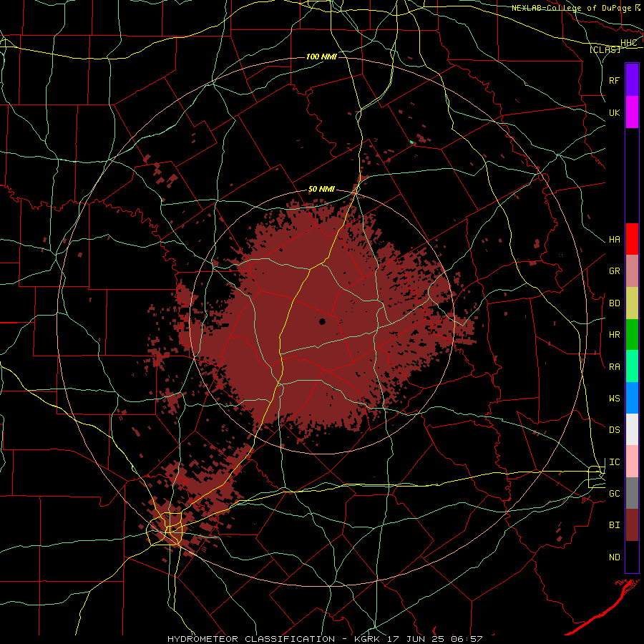Click the '50 NMI' range ring label
This screenshot has width=644, height=644.
(x=321, y=190)
